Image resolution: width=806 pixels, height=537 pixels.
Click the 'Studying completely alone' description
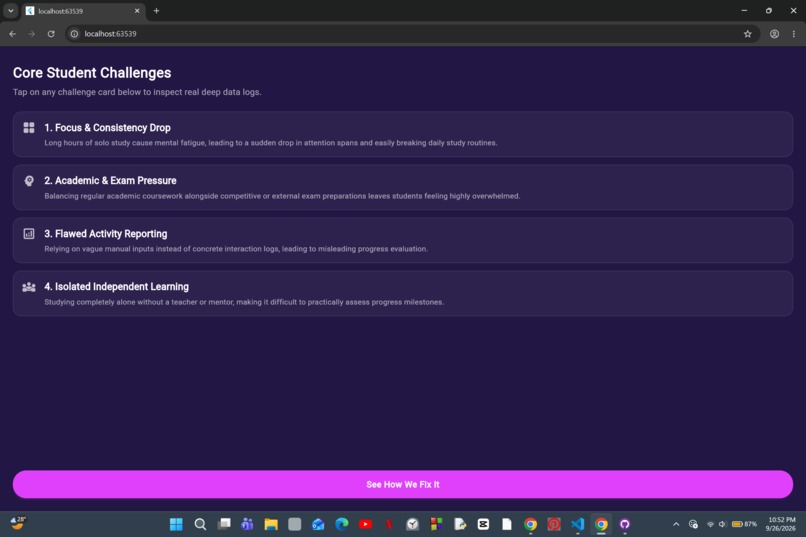pyautogui.click(x=244, y=302)
